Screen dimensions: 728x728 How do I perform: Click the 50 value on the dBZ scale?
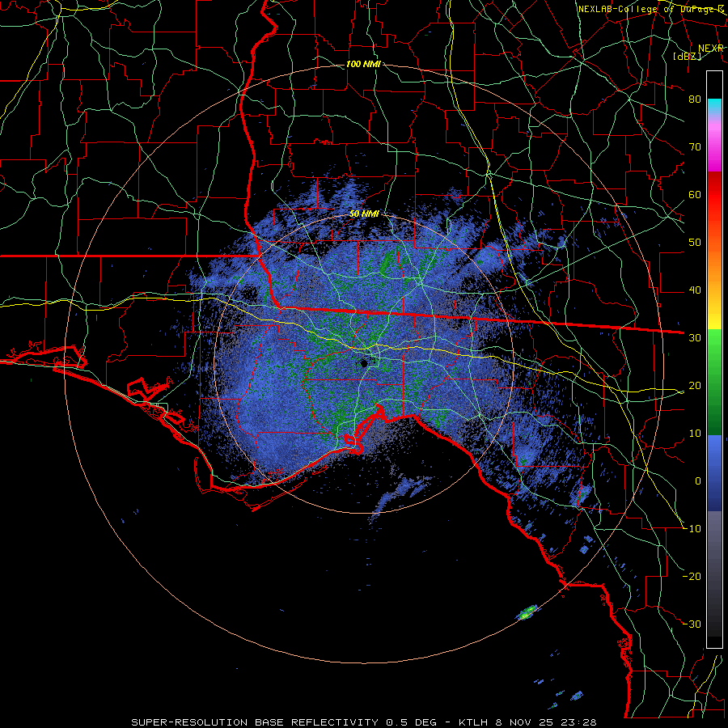coord(695,242)
